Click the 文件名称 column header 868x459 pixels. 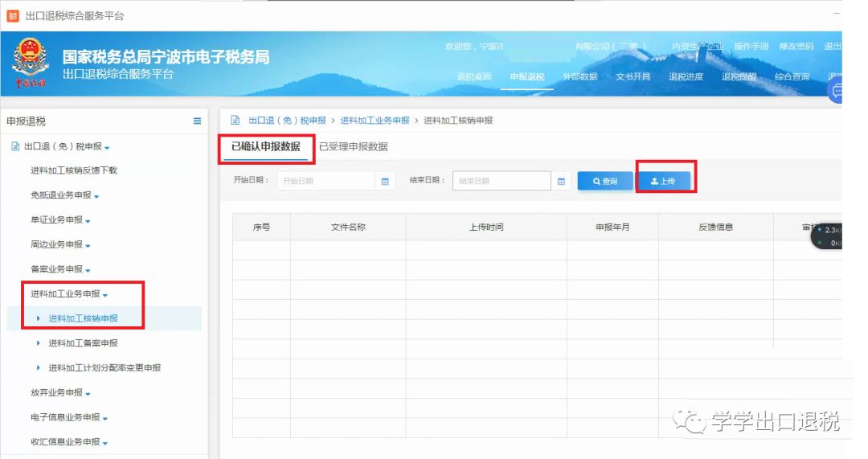point(348,227)
